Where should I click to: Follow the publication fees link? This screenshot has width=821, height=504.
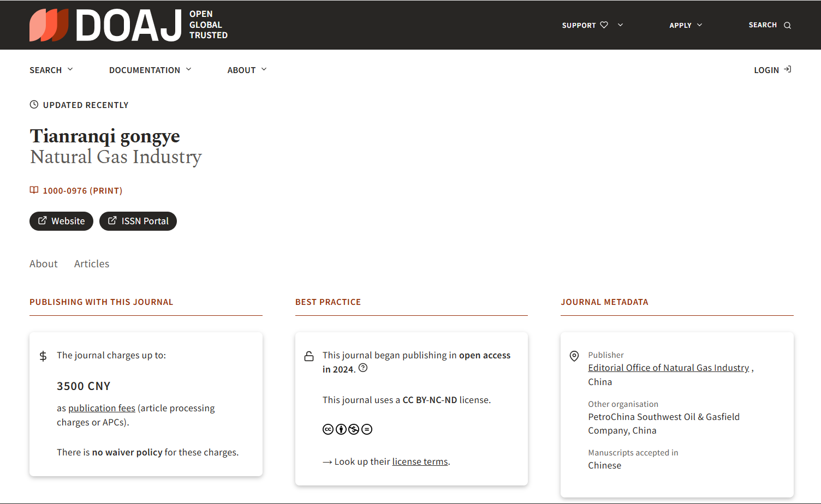point(102,408)
